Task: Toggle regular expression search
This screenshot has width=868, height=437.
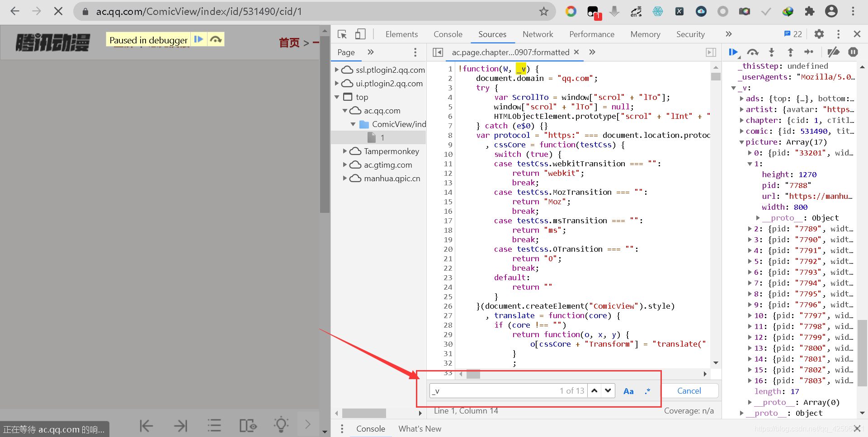Action: click(648, 391)
